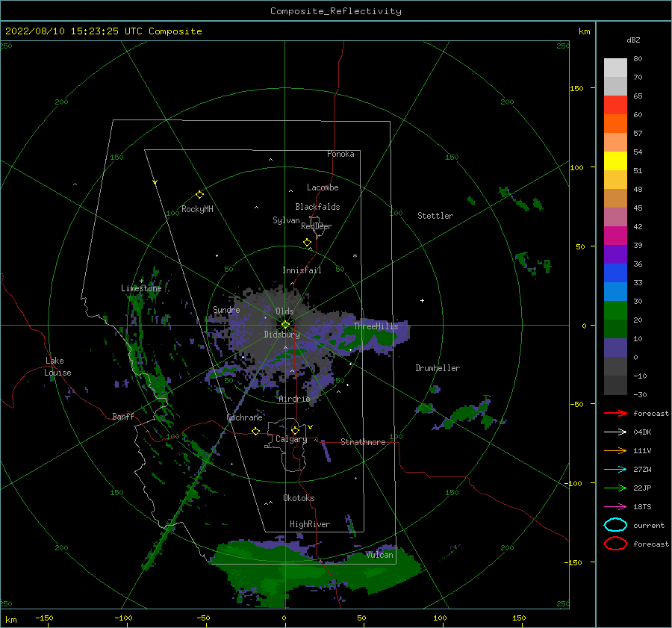This screenshot has height=628, width=672.
Task: Click the Didsbury label
Action: [281, 335]
